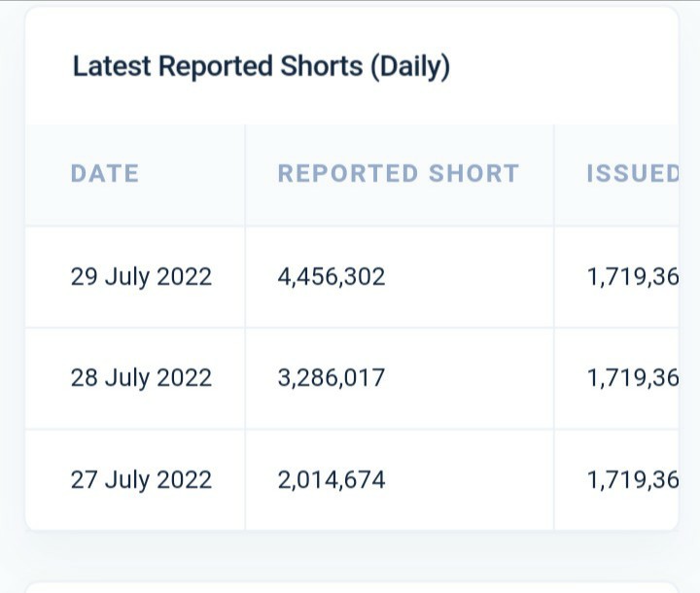Sort by the REPORTED SHORT column header

coord(398,174)
